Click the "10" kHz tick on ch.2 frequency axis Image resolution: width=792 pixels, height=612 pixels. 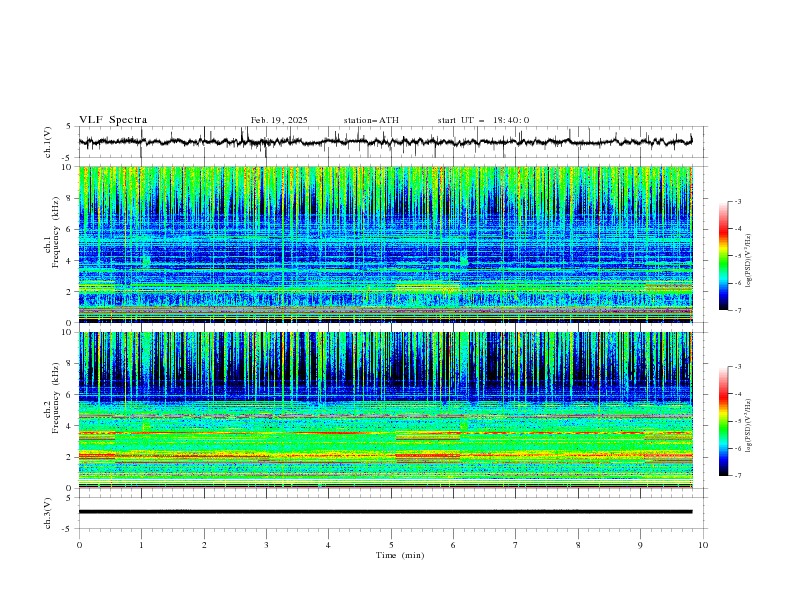[68, 332]
